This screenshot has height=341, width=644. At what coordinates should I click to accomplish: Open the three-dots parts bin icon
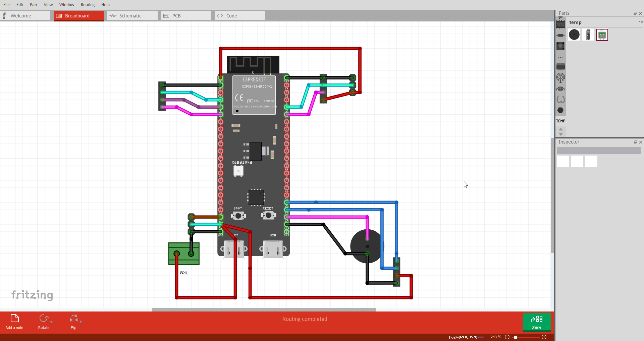[x=560, y=58]
